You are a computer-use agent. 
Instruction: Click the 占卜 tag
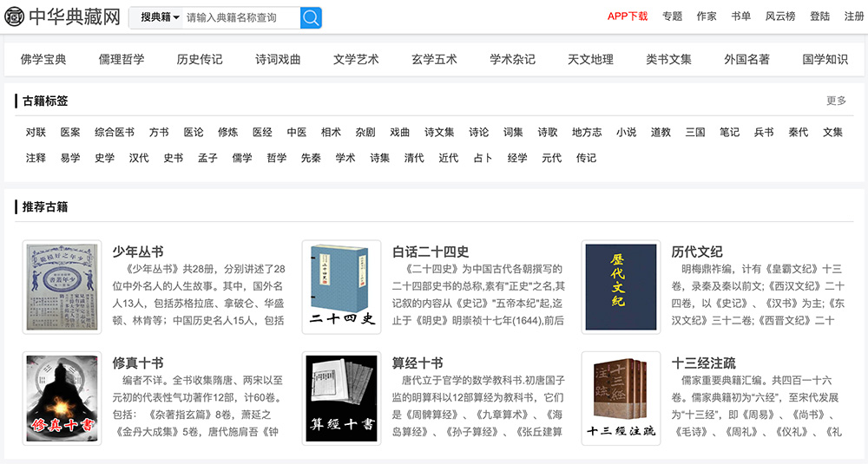click(x=483, y=158)
